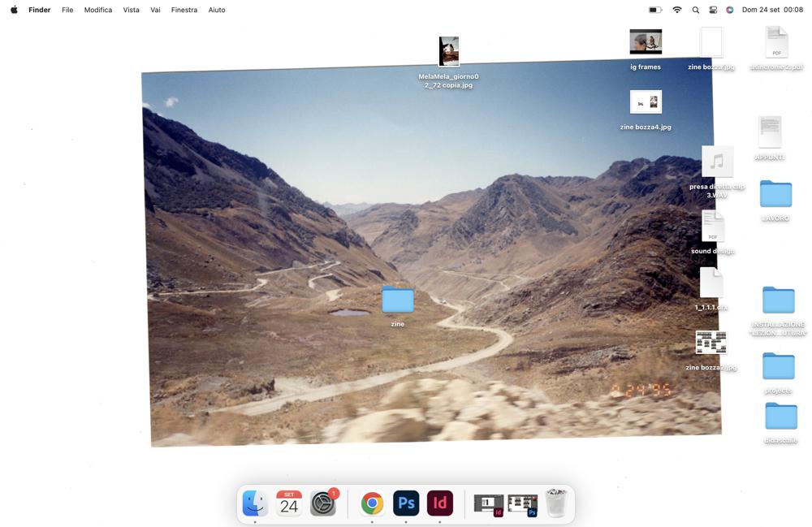Open the Calendar app in the Dock
The height and width of the screenshot is (527, 812).
pos(289,503)
